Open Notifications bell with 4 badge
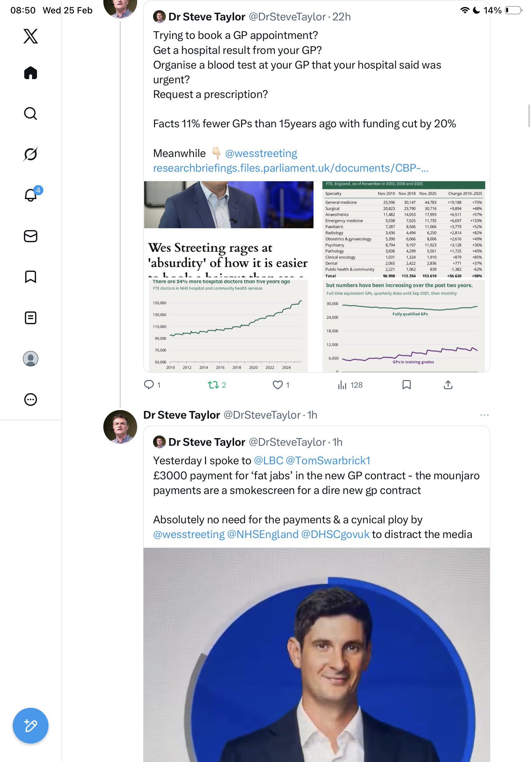Viewport: 532px width, 762px height. [x=31, y=195]
